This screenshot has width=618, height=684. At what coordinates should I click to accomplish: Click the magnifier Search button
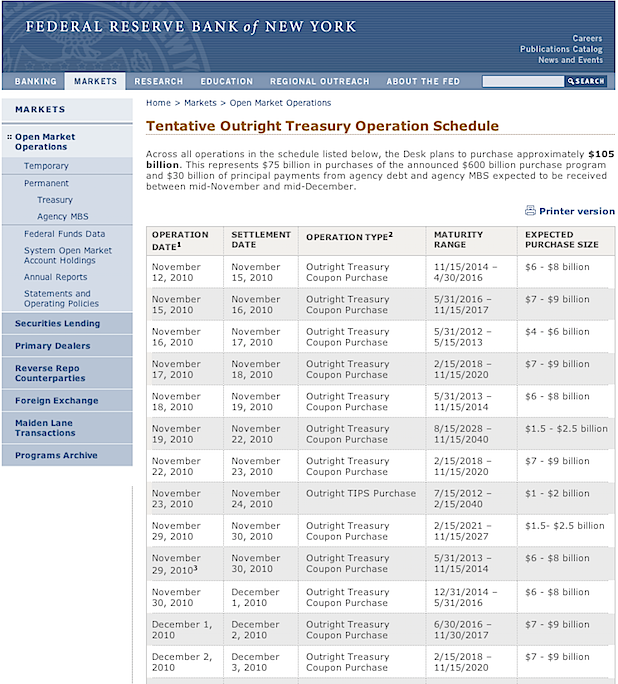tap(586, 81)
